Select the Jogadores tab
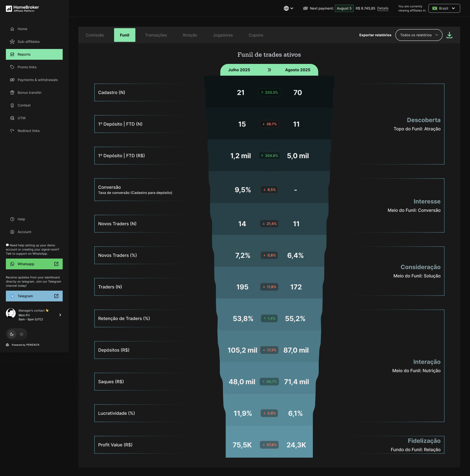The height and width of the screenshot is (476, 470). click(x=223, y=35)
